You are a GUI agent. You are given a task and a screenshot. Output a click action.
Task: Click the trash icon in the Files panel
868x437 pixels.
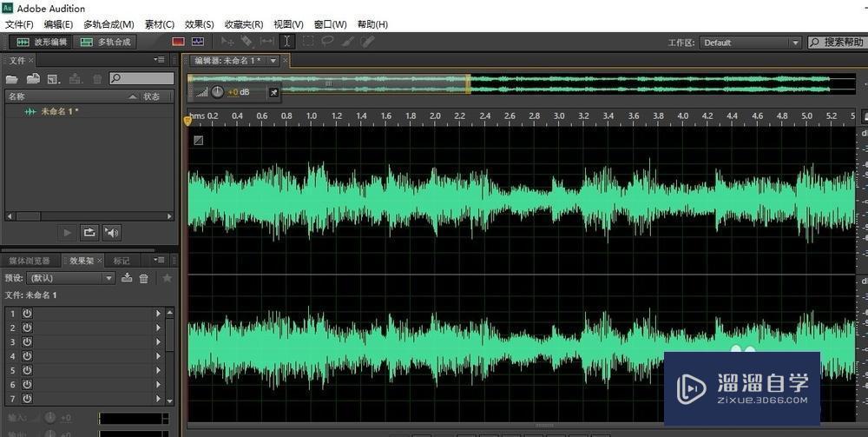tap(97, 79)
